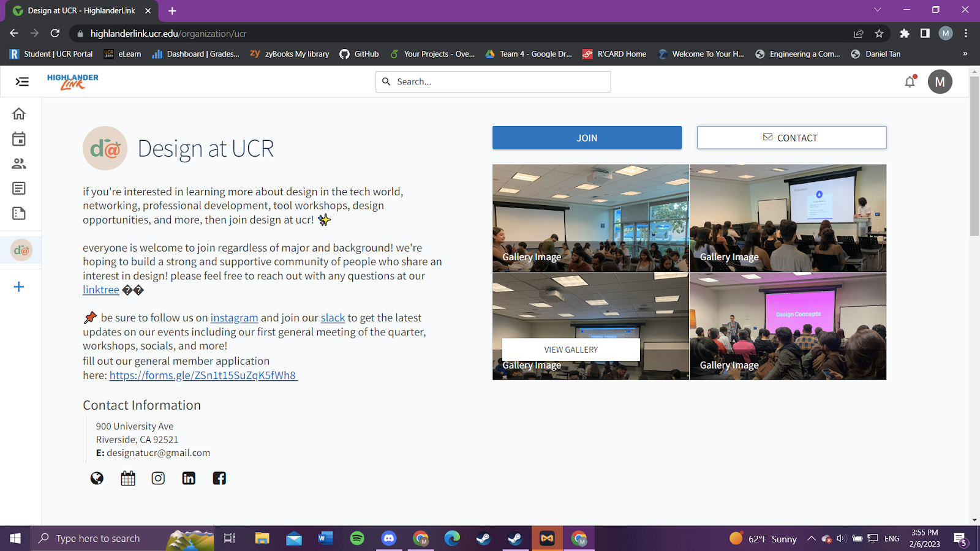Click the Windows Start button

tap(15, 538)
